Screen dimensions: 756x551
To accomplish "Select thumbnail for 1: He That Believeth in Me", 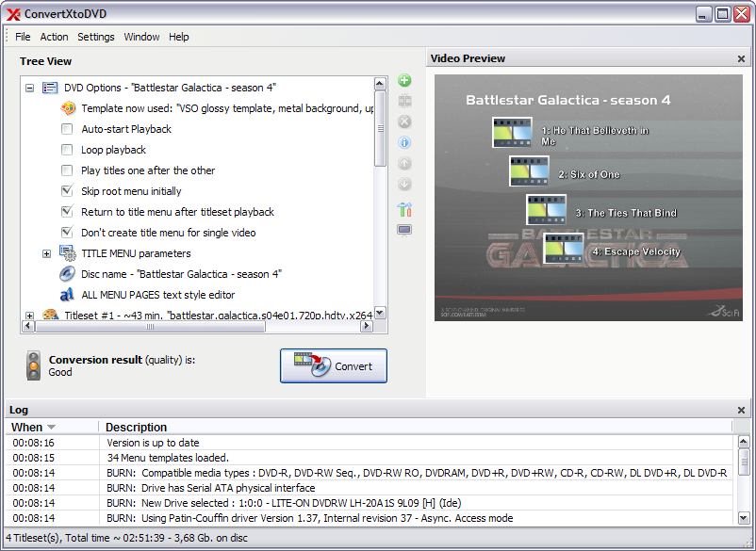I will (x=512, y=132).
